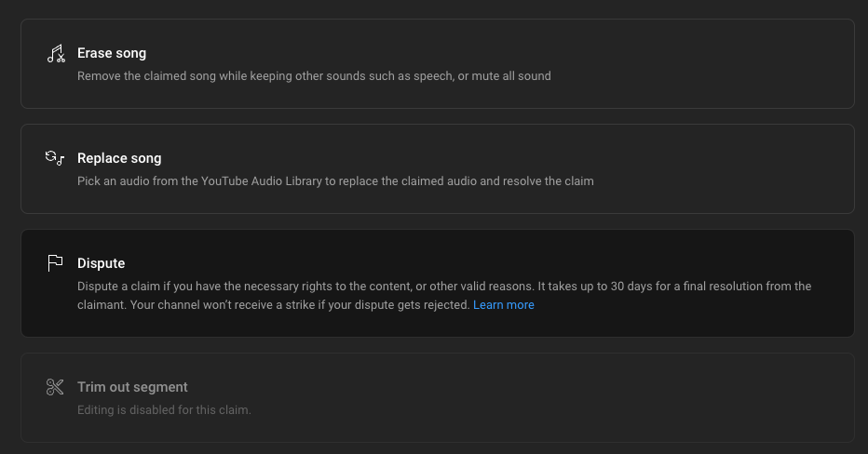Viewport: 868px width, 454px height.
Task: Click "Editing is disabled for this claim" text
Action: (164, 410)
